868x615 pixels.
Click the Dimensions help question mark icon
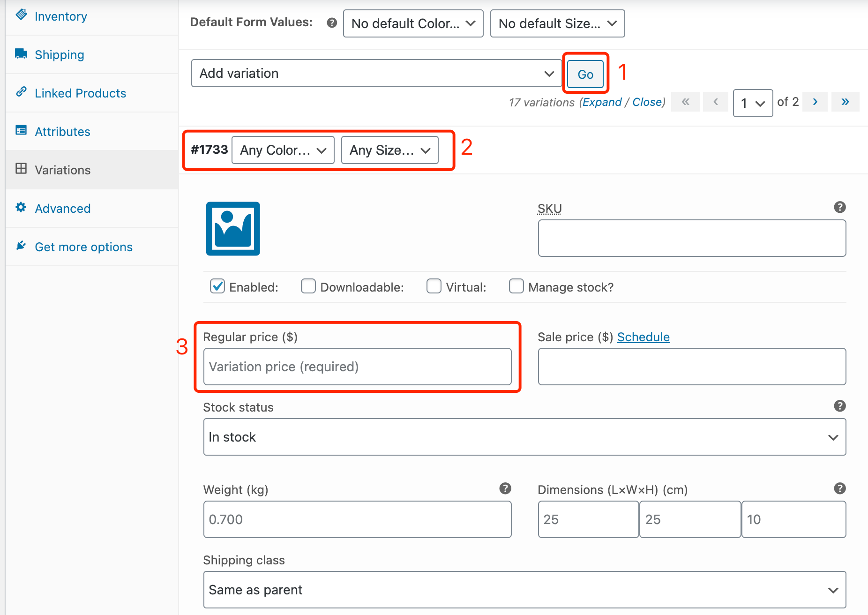(840, 488)
